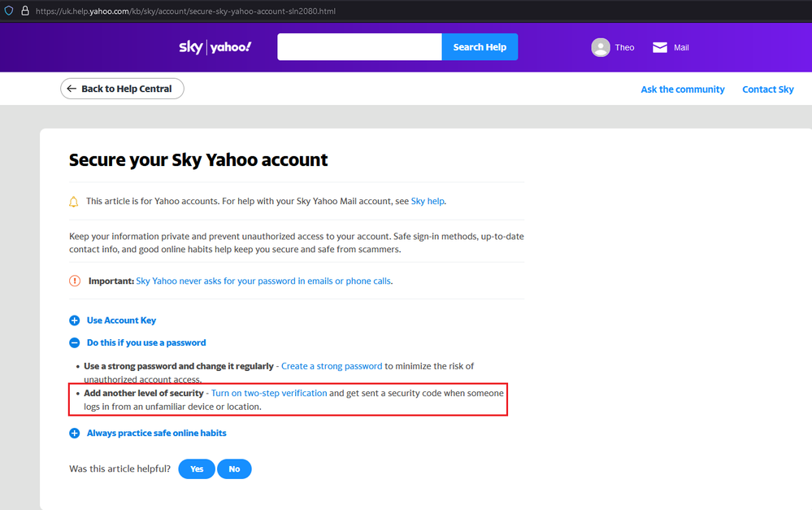Open Ask the community
The width and height of the screenshot is (812, 510).
pyautogui.click(x=682, y=89)
